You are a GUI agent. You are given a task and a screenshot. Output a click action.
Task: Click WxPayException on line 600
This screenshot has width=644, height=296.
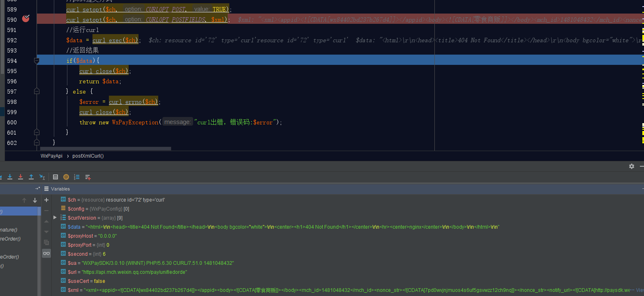(135, 122)
